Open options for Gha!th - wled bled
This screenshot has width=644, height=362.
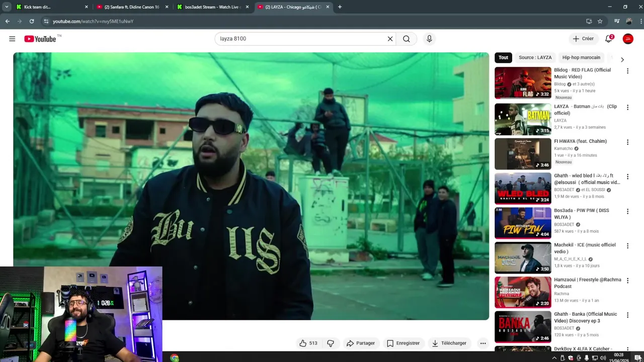pyautogui.click(x=627, y=176)
